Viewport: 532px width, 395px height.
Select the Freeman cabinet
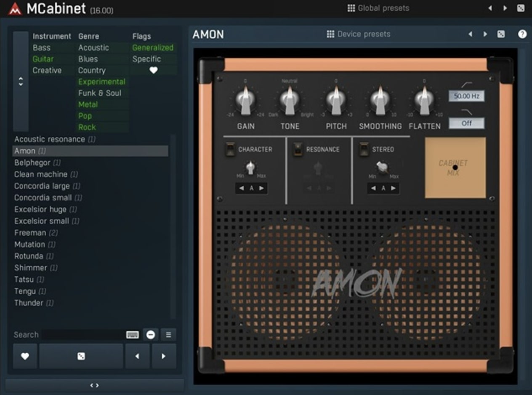(x=90, y=233)
